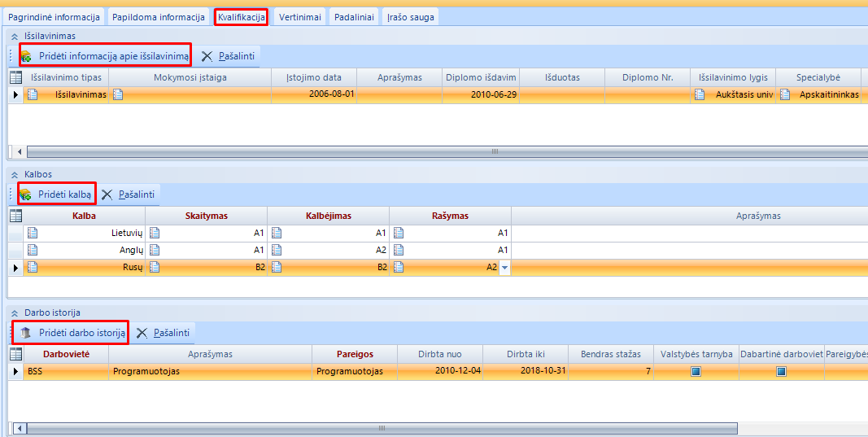Open the Rašymas dropdown in Rusų row
The width and height of the screenshot is (868, 437).
click(504, 267)
